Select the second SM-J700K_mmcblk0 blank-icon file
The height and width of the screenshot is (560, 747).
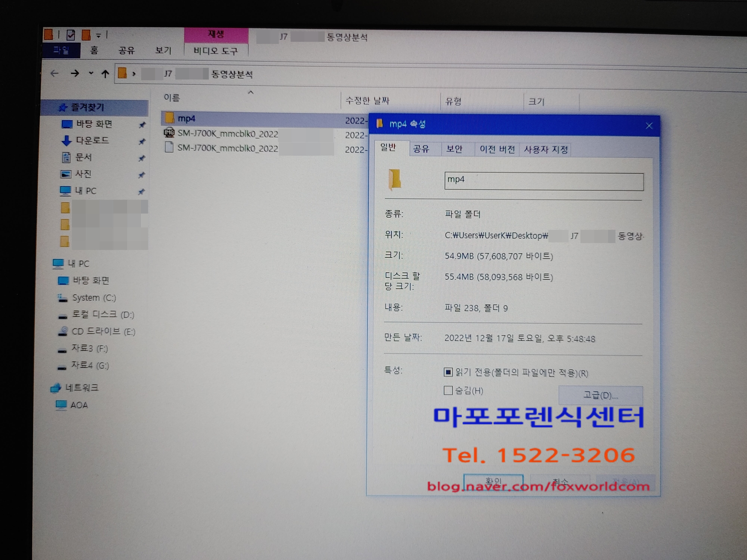(x=228, y=148)
